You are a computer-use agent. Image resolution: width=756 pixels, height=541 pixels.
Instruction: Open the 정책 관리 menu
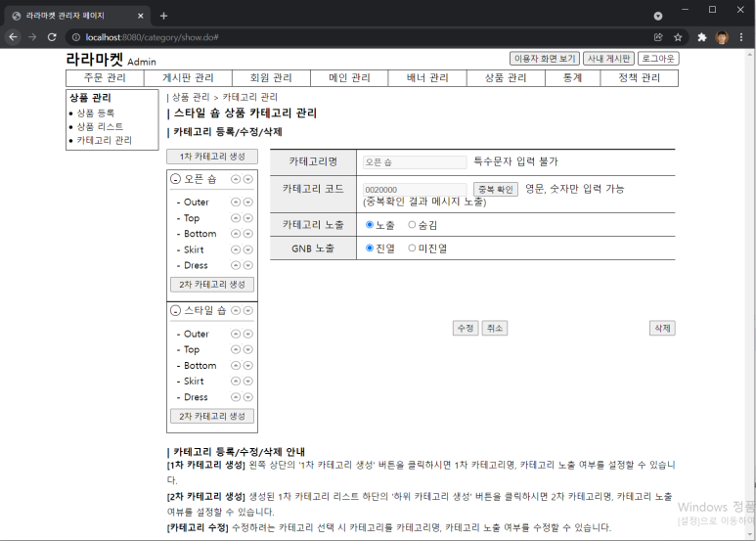pos(640,77)
